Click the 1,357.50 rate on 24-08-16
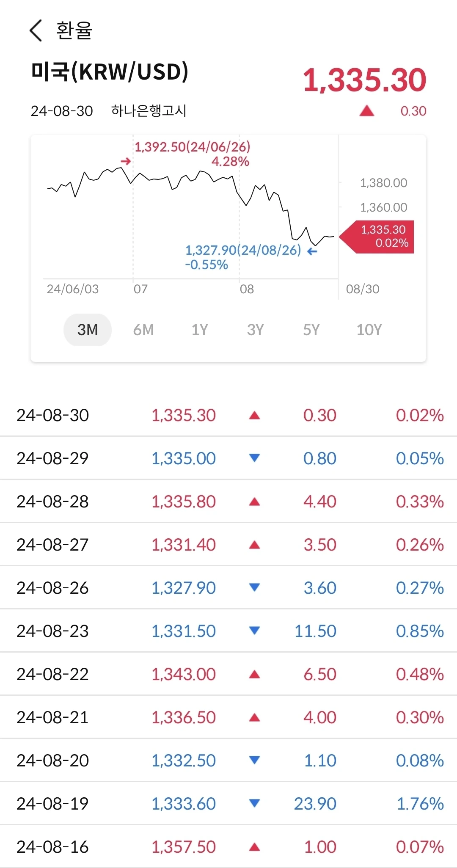Viewport: 457px width, 868px height. tap(184, 847)
